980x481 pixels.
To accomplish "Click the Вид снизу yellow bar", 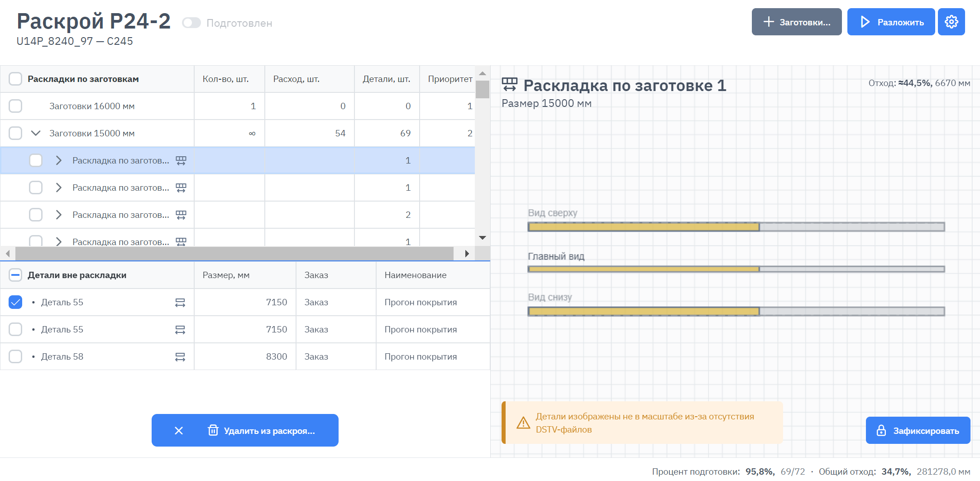I will 644,311.
